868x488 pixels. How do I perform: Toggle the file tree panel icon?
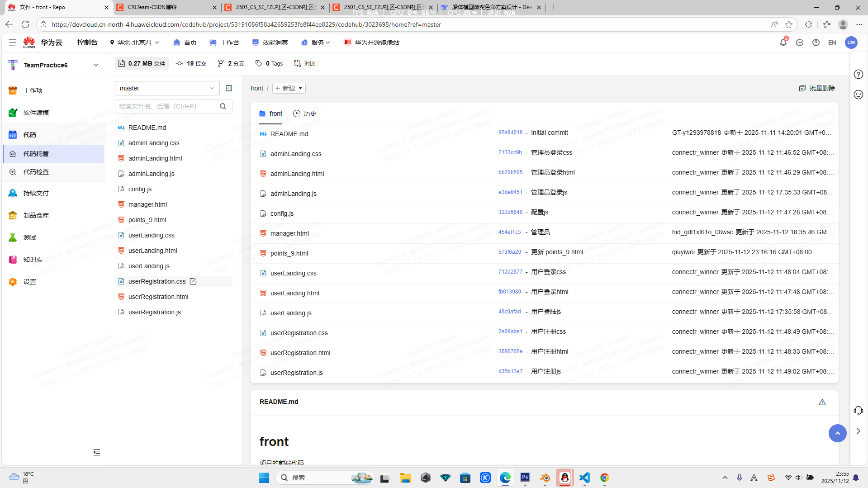pos(229,88)
